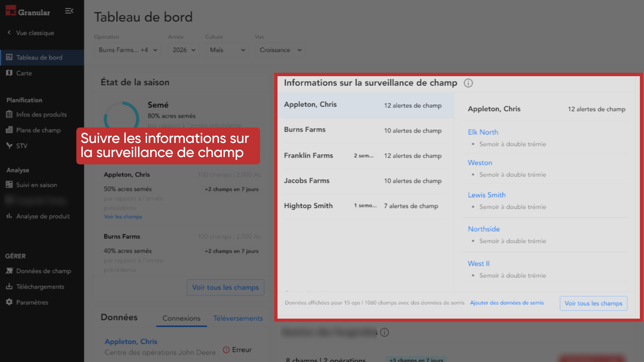Open the Lewis Smith field link
The width and height of the screenshot is (644, 362).
click(x=487, y=195)
